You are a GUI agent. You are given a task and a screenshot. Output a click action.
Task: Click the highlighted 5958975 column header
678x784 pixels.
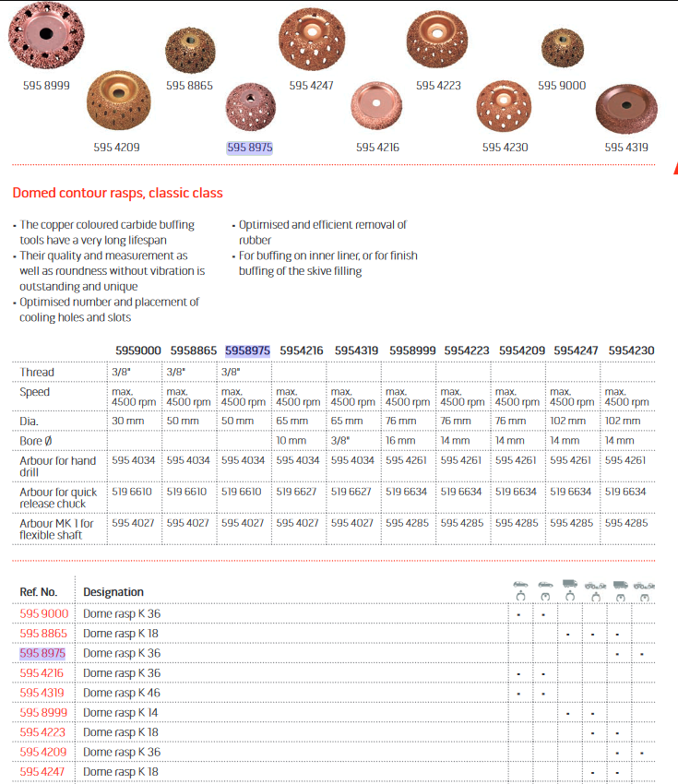click(x=247, y=350)
